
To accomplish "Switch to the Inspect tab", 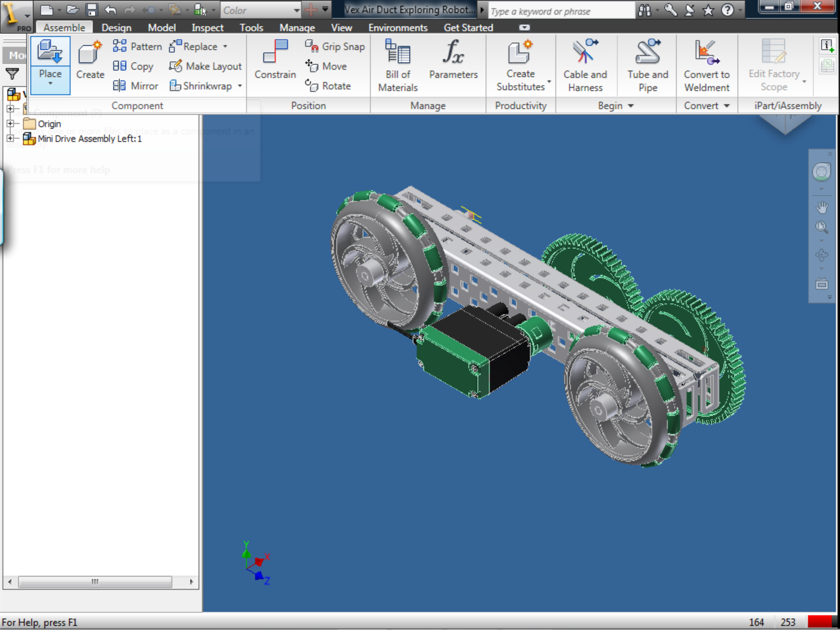I will pyautogui.click(x=207, y=28).
